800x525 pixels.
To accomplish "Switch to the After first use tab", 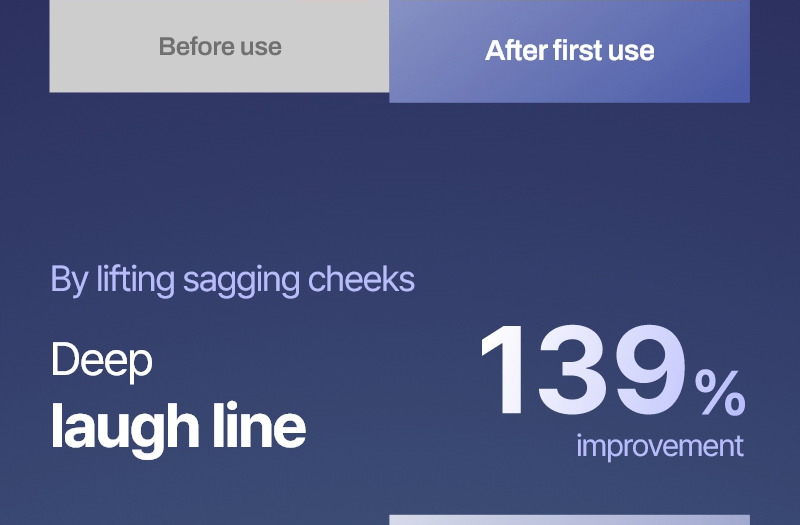I will coord(569,51).
